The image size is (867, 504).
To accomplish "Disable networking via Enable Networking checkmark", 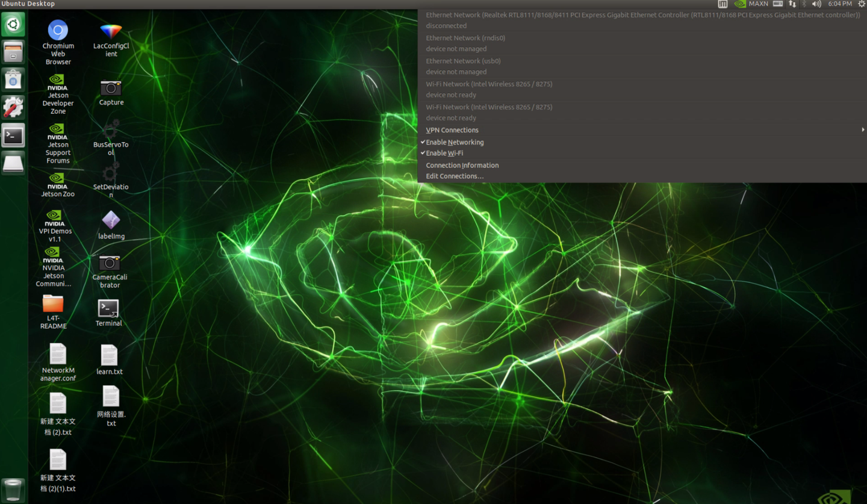I will 642,142.
